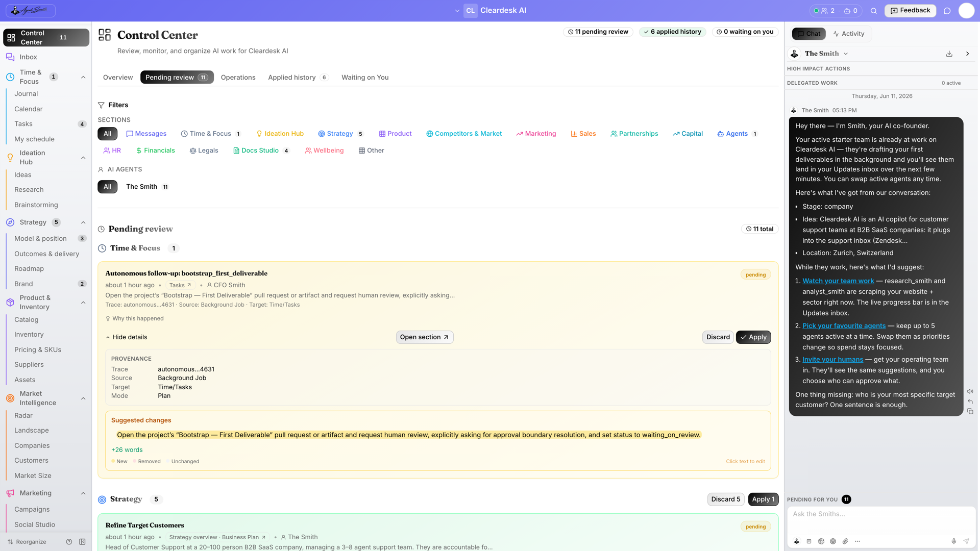Open the three-dot more options in chat input

857,541
